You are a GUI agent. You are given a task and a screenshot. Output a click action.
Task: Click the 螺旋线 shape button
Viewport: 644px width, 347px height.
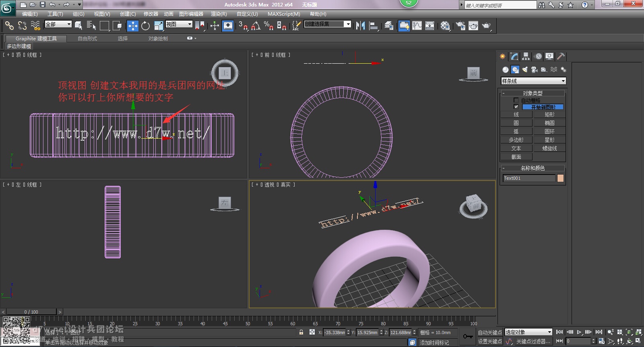549,148
